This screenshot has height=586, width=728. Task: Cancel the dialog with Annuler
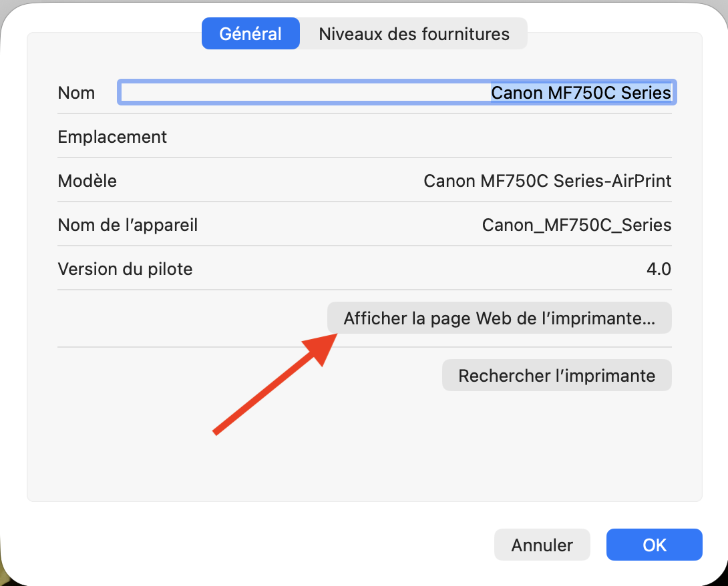click(542, 545)
